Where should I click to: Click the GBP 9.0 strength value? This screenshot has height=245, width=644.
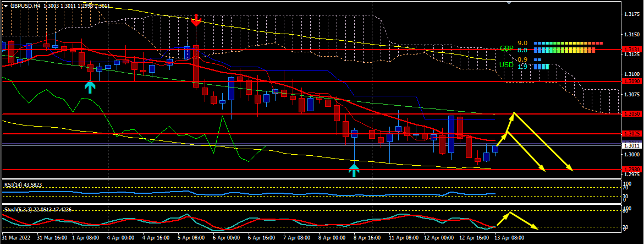coord(522,43)
